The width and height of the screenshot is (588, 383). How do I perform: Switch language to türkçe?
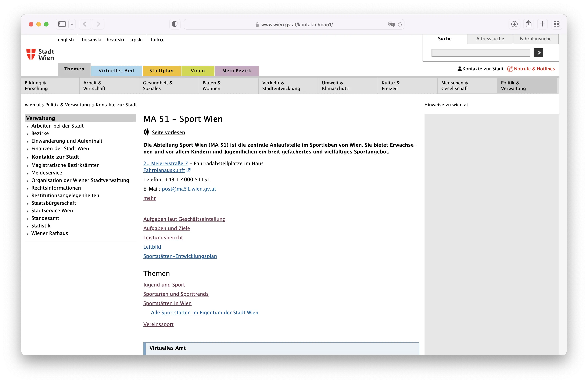(x=157, y=40)
